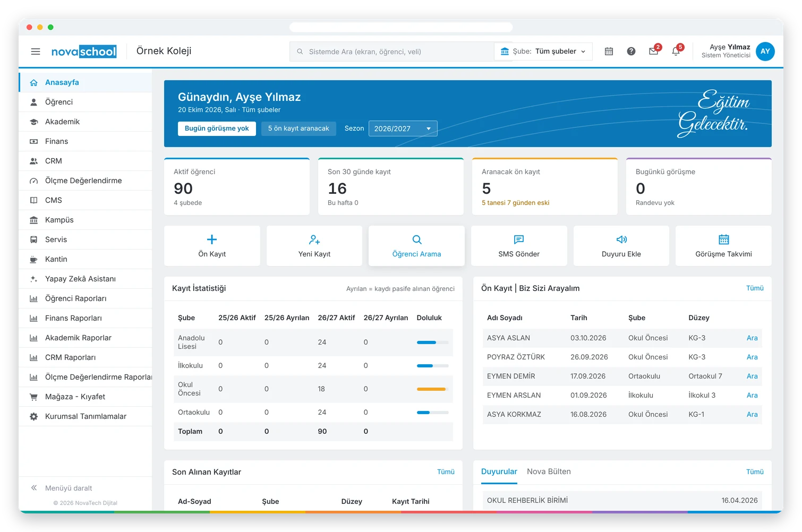Open the Şube Tüm şubeler dropdown

coord(544,52)
